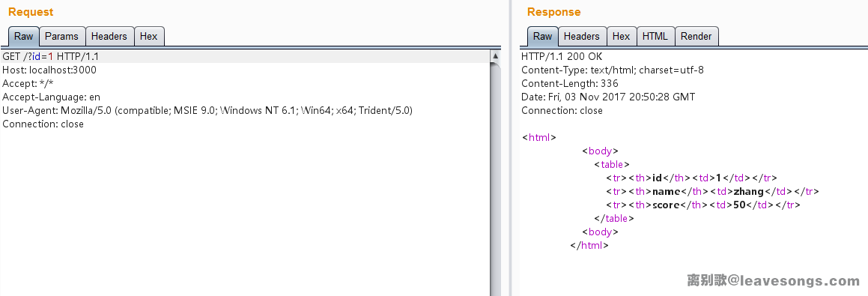Click the Content-Length: 336 response header
868x296 pixels.
coord(570,84)
